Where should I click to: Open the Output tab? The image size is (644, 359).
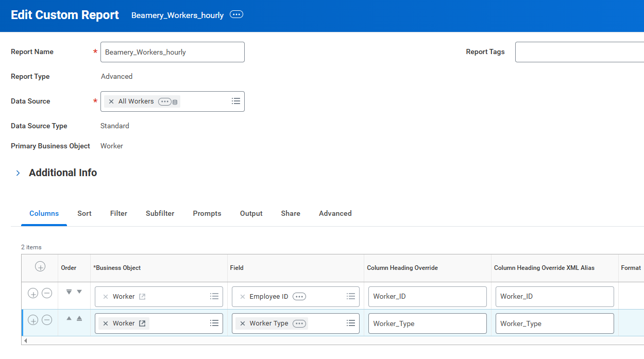point(251,213)
